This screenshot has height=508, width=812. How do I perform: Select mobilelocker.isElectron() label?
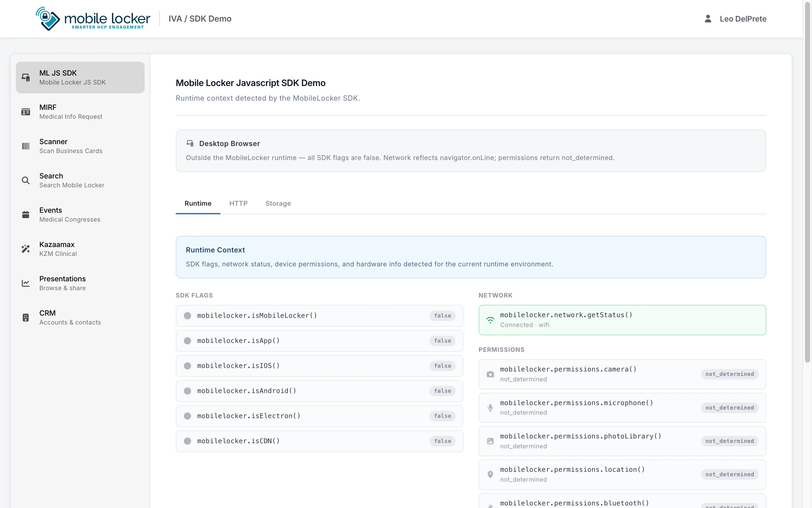(x=249, y=416)
